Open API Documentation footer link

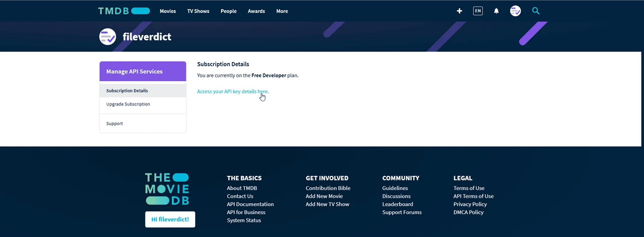250,204
